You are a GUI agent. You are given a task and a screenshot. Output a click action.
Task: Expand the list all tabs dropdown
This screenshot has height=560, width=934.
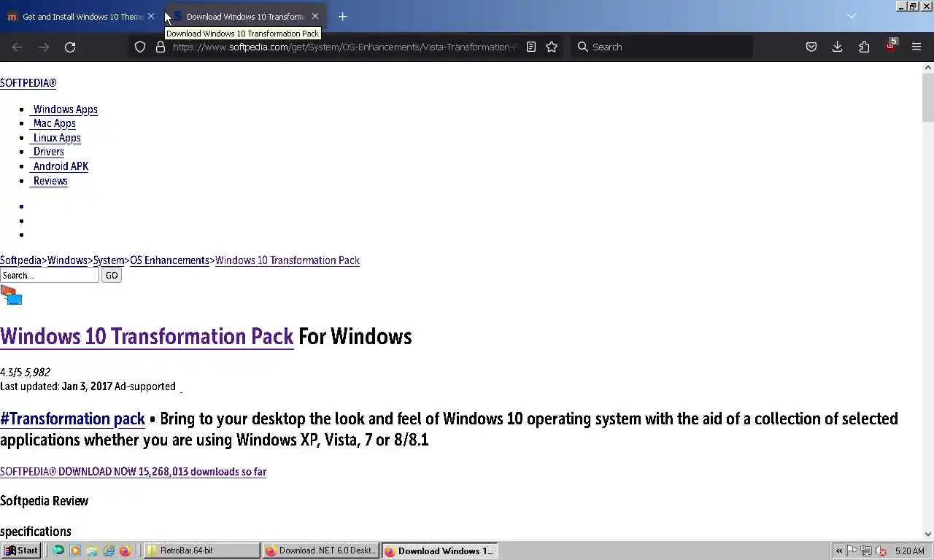coord(851,16)
